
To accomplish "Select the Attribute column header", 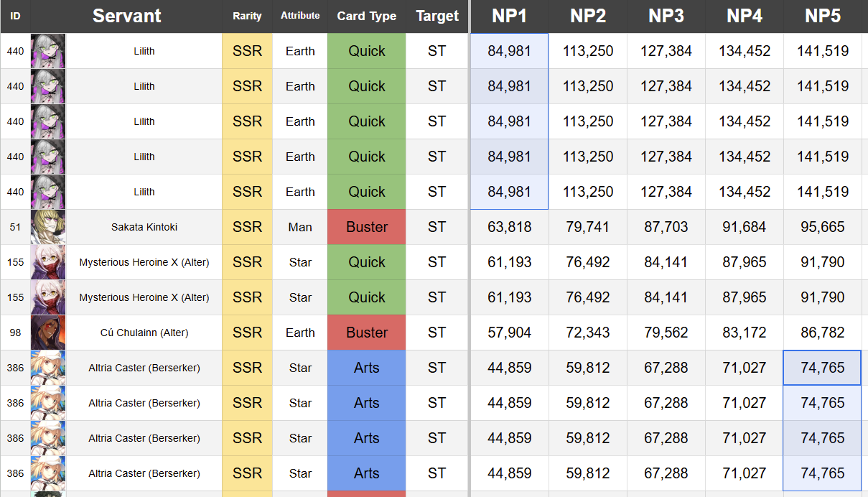I will pyautogui.click(x=300, y=16).
